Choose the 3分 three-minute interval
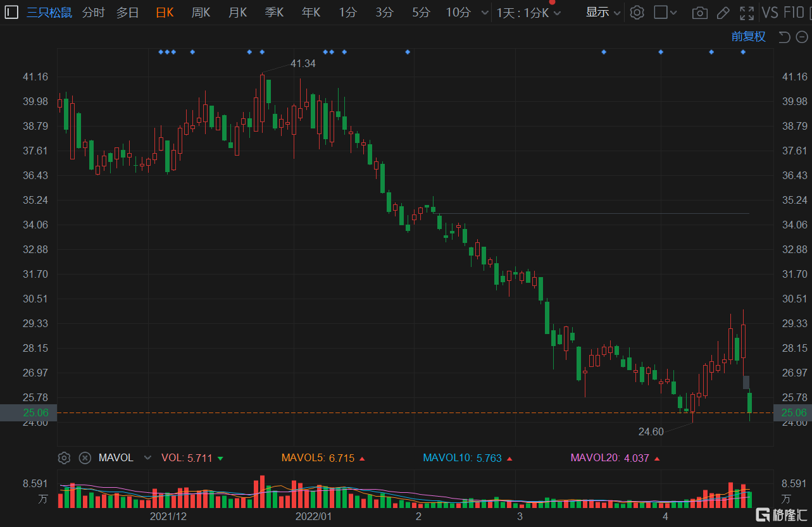The image size is (812, 527). tap(384, 13)
